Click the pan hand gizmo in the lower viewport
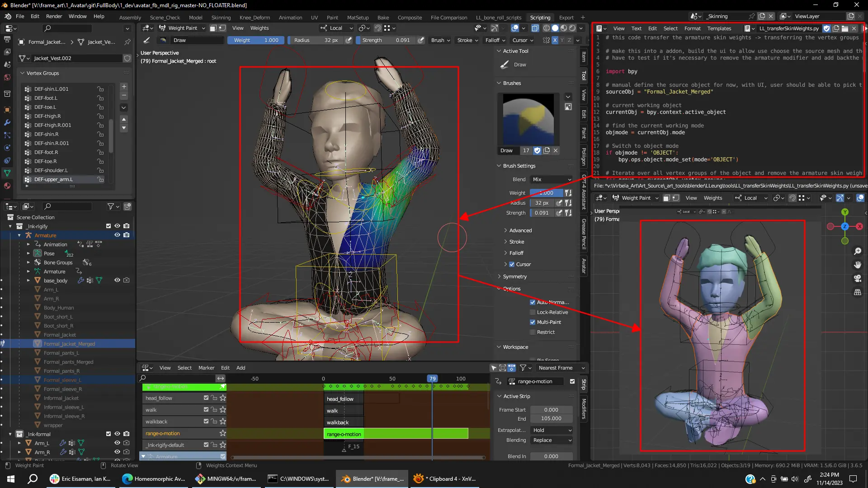Image resolution: width=868 pixels, height=488 pixels. pos(857,265)
